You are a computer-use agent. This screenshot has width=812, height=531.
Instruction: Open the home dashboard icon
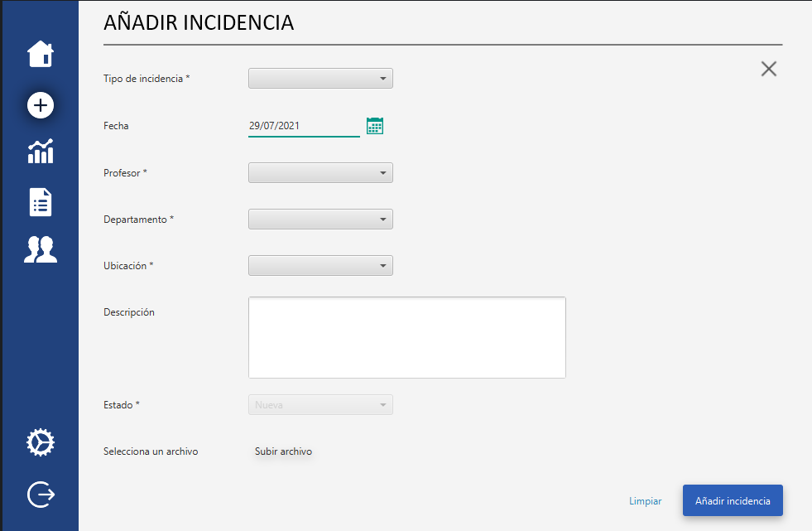click(x=40, y=53)
